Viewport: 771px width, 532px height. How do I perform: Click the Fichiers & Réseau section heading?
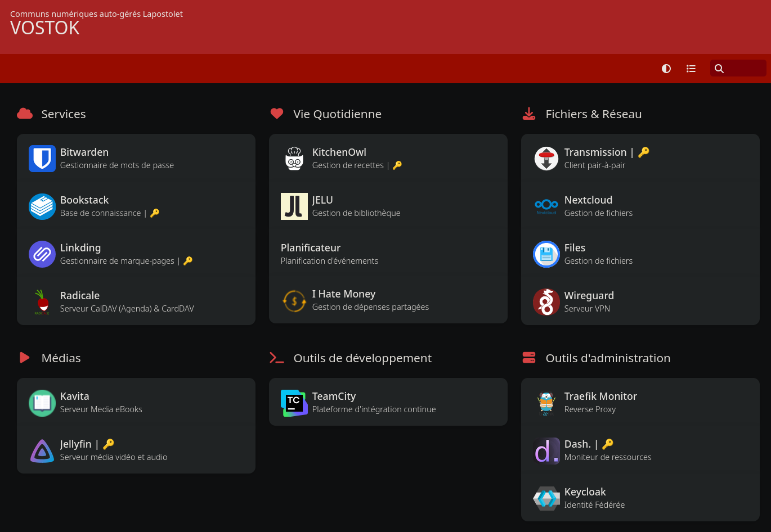click(594, 114)
